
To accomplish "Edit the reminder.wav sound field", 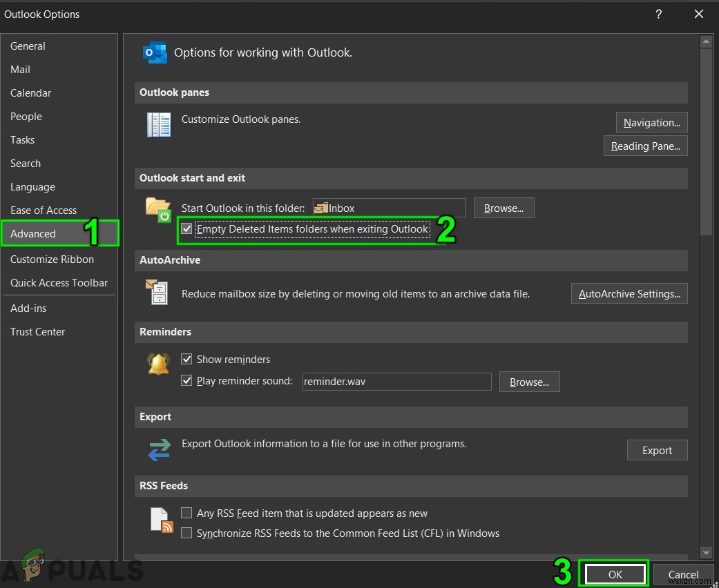I will (x=396, y=381).
